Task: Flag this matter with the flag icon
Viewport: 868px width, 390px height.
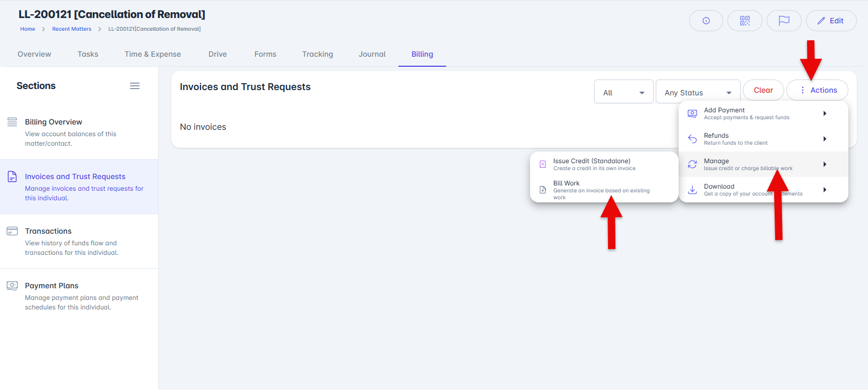Action: point(784,21)
